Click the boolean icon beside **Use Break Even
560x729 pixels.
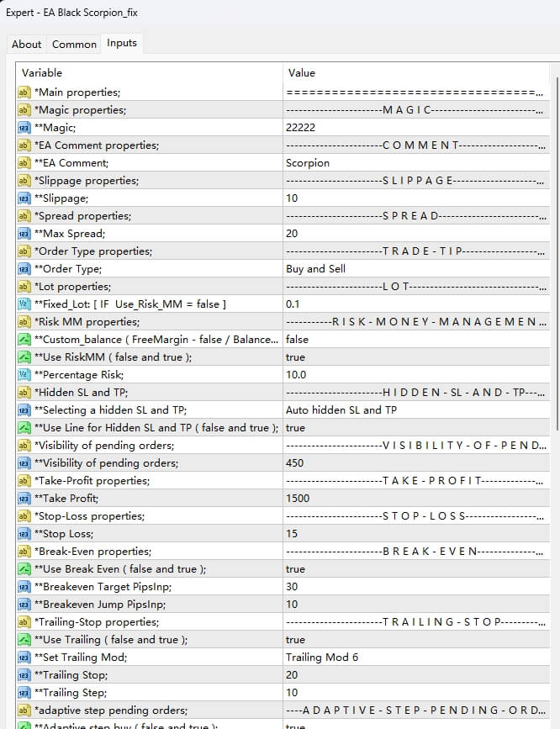[24, 569]
